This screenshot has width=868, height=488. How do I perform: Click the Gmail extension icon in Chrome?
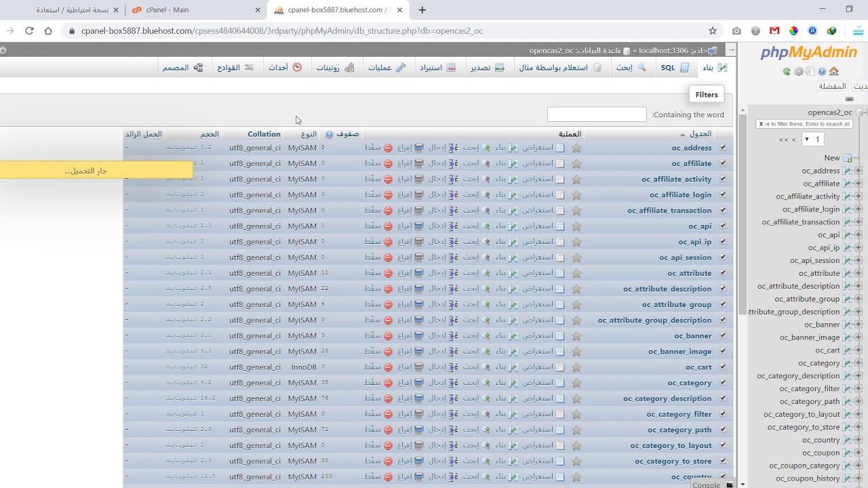774,30
